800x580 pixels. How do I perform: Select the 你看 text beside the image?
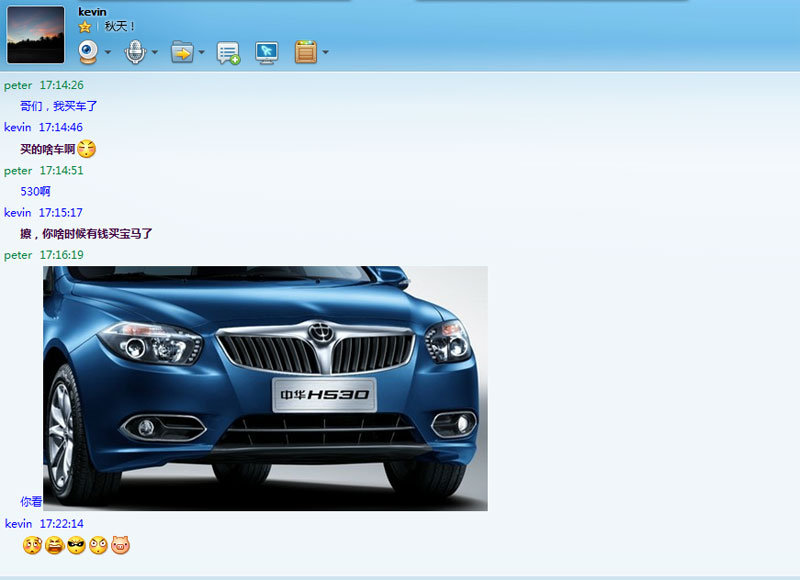point(31,501)
